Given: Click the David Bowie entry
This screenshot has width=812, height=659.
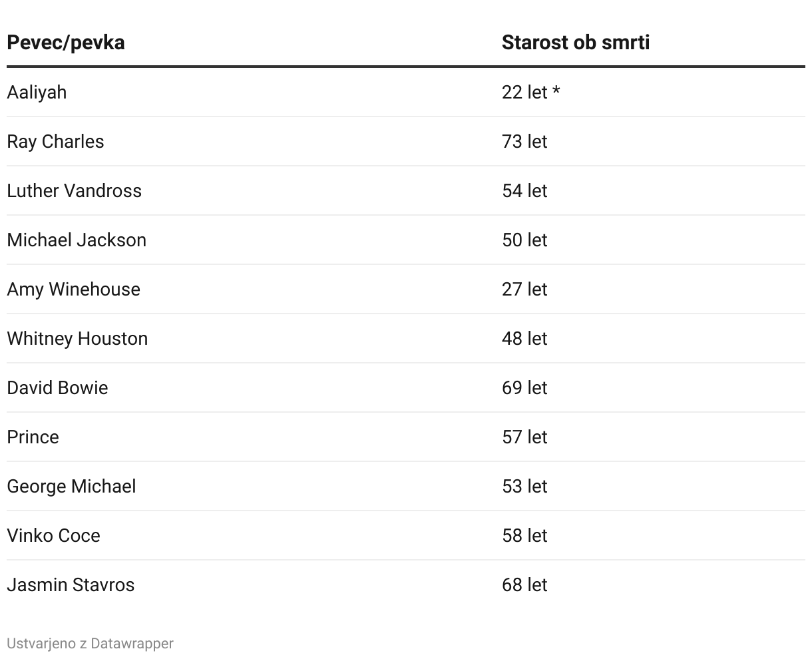Looking at the screenshot, I should (x=57, y=387).
